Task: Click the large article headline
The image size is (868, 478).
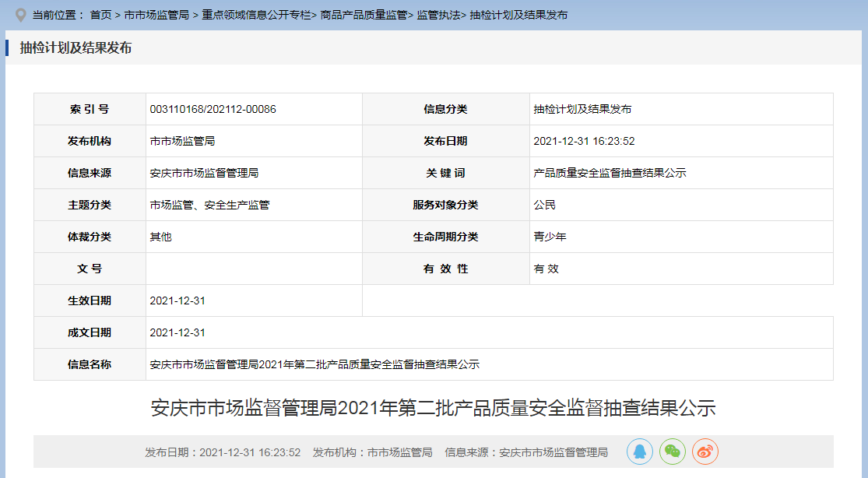Action: click(434, 408)
